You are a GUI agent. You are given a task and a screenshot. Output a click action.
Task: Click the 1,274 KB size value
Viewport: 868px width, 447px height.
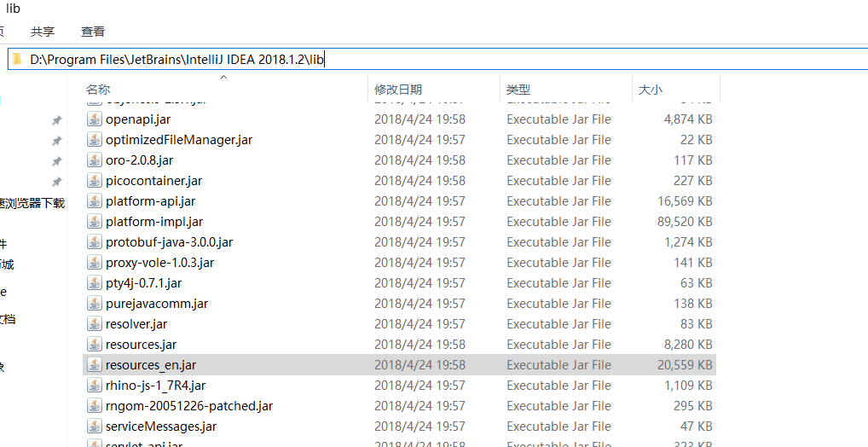[x=688, y=242]
